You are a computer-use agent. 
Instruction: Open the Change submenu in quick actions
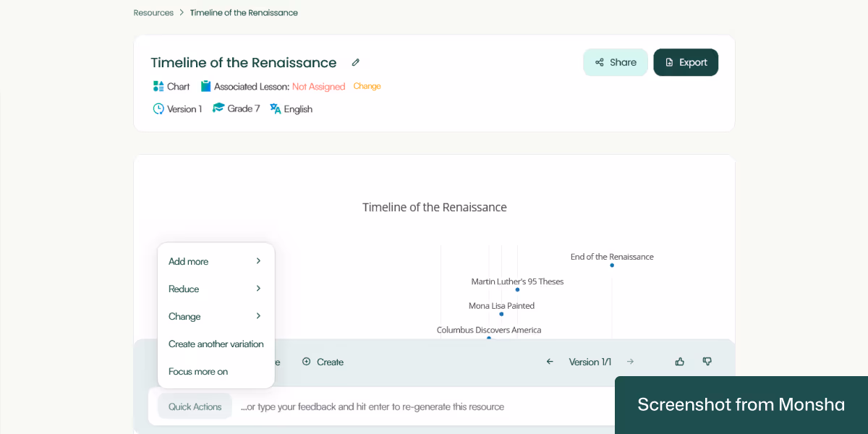click(216, 316)
